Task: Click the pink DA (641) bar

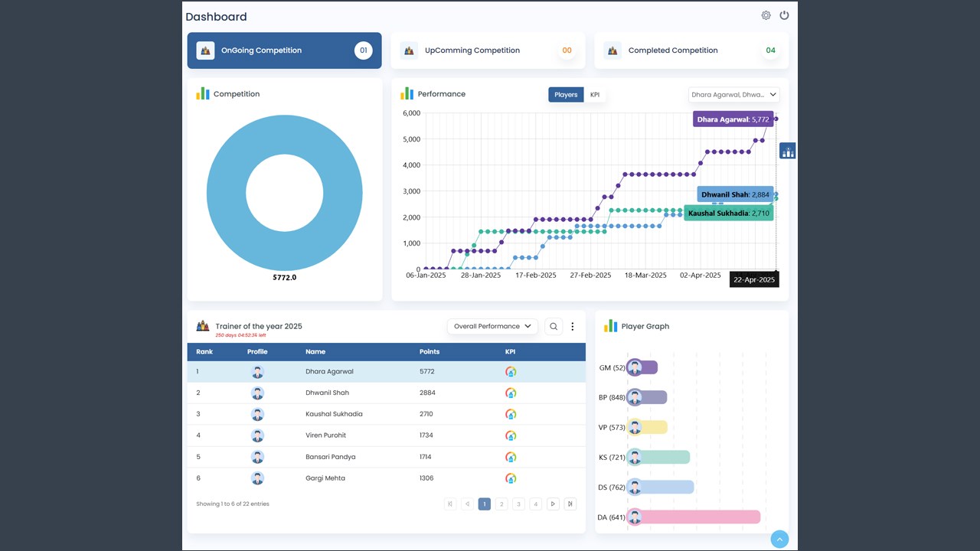Action: [x=694, y=517]
